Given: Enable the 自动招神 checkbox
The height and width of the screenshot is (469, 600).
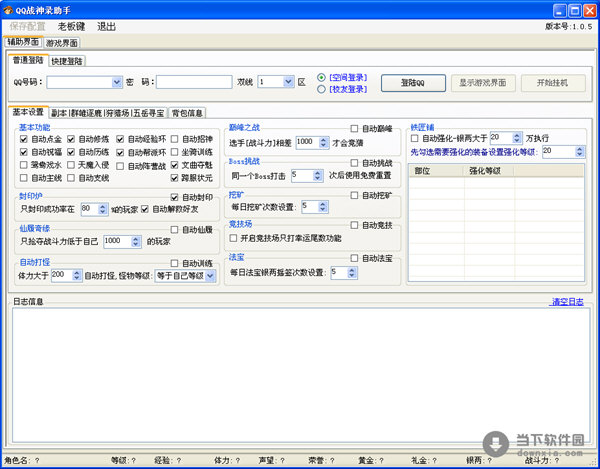Looking at the screenshot, I should pyautogui.click(x=174, y=139).
